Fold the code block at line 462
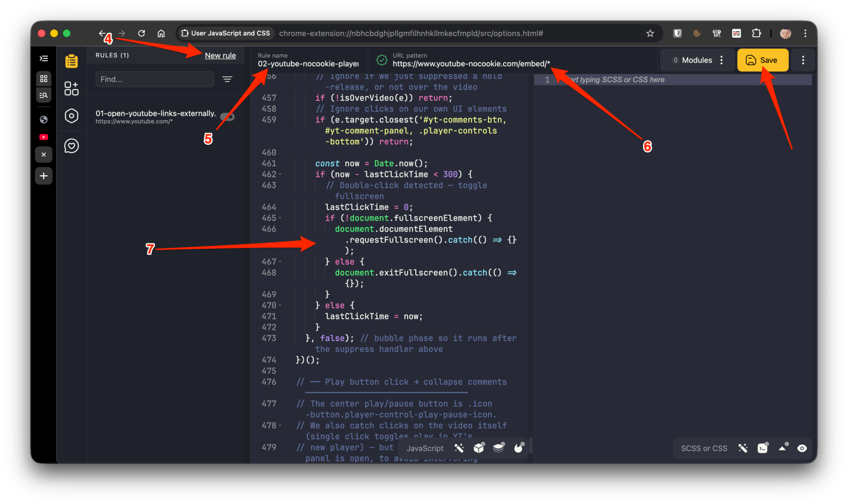The width and height of the screenshot is (848, 504). coord(280,175)
